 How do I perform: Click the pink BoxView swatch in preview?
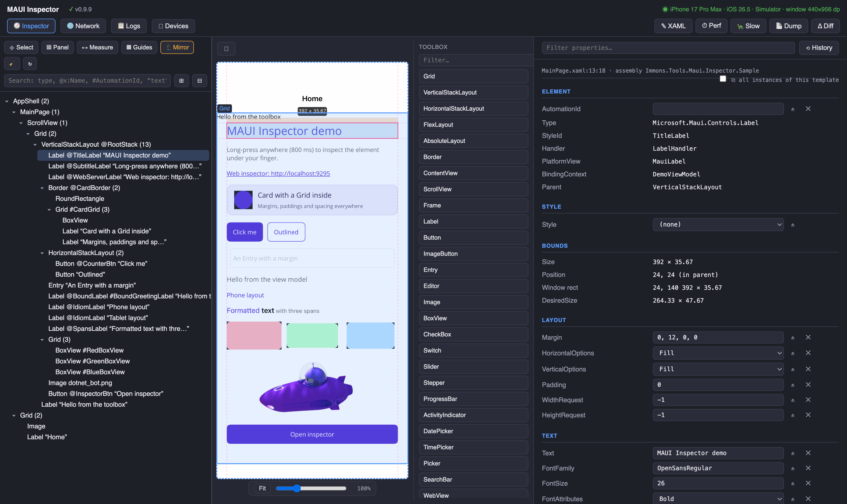(x=254, y=336)
